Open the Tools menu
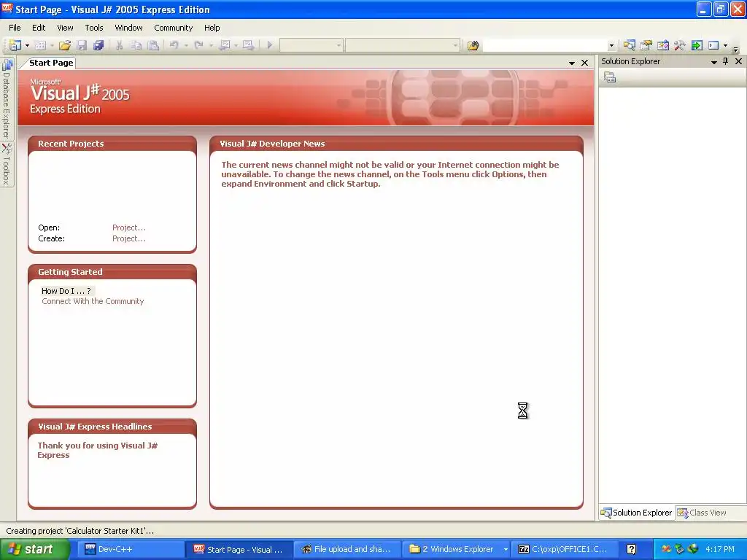 point(94,28)
